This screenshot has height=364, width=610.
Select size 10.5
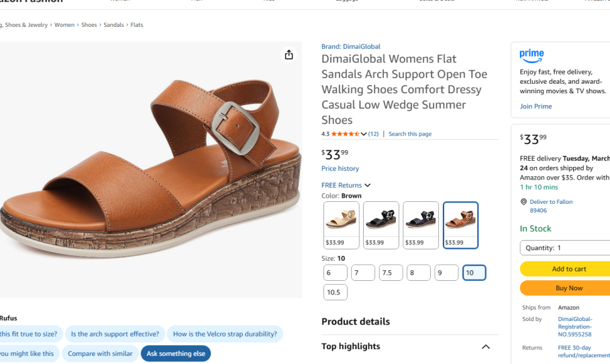click(336, 292)
